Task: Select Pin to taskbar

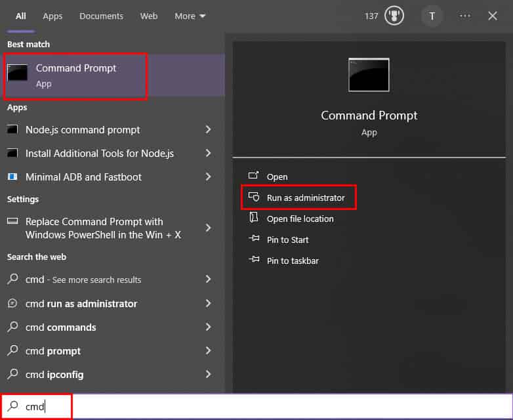Action: 293,261
